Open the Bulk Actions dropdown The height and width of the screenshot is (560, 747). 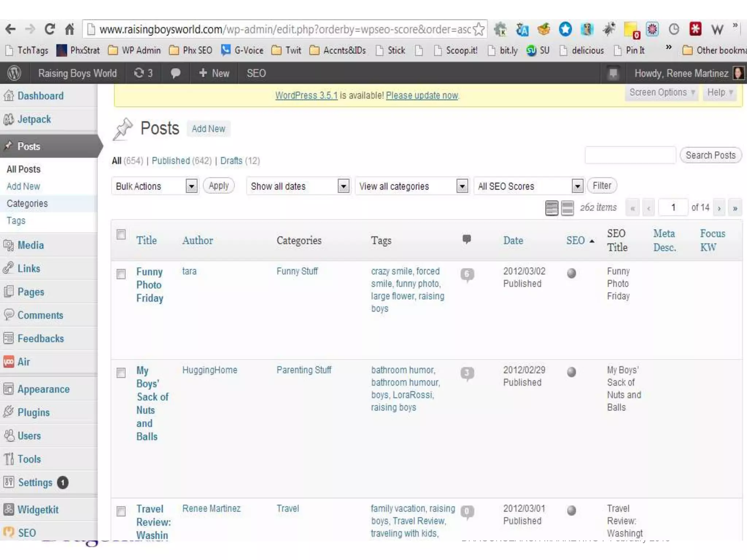pyautogui.click(x=155, y=186)
